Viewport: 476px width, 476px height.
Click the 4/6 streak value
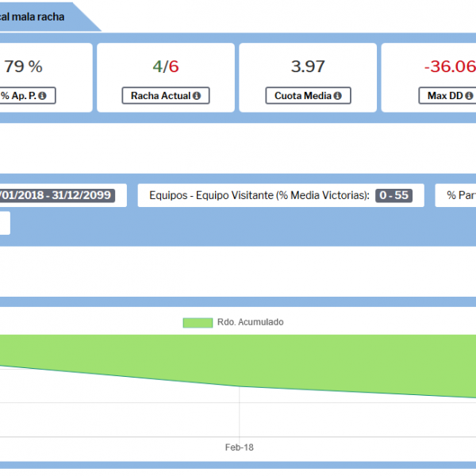[165, 67]
